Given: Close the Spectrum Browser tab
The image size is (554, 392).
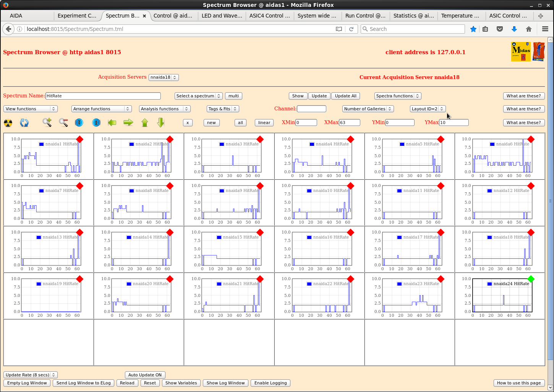Looking at the screenshot, I should [x=144, y=16].
